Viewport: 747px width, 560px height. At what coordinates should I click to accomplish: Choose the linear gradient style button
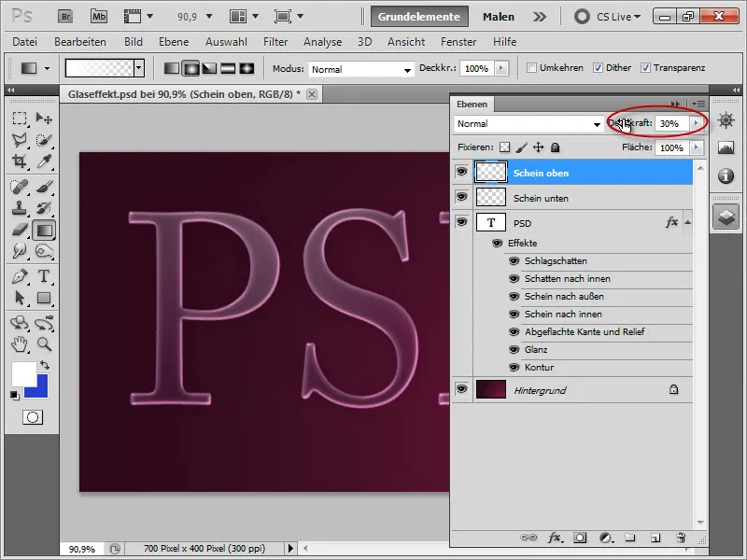[172, 68]
